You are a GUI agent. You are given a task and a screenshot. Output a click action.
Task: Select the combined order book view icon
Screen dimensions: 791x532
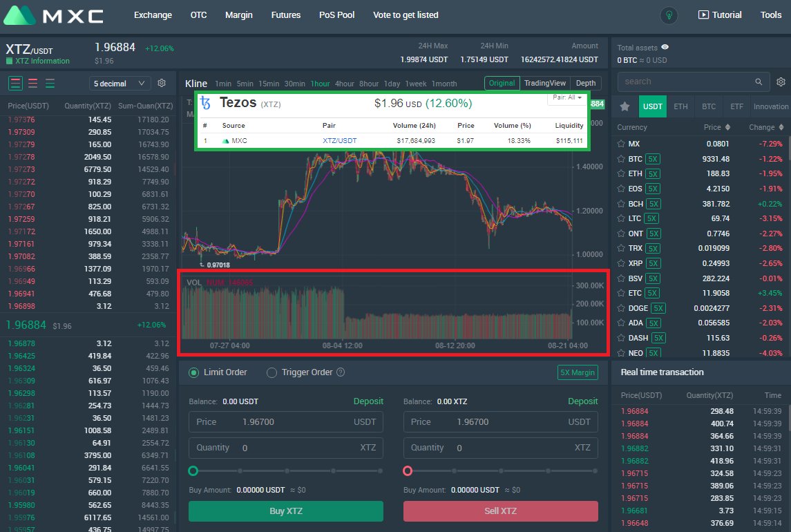click(16, 84)
